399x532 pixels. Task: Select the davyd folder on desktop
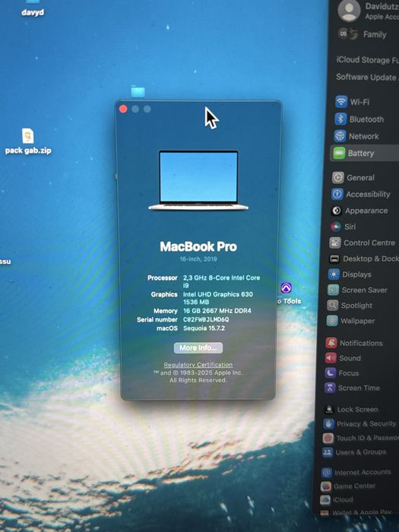pos(33,8)
